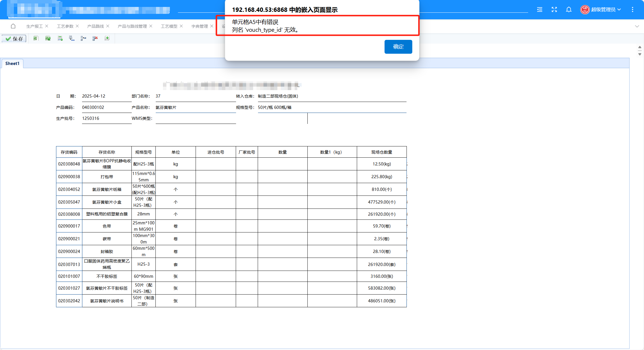Click 确定 in the error dialog

tap(398, 46)
